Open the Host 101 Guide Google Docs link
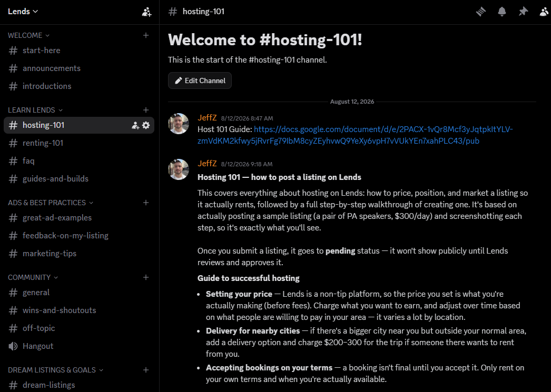The width and height of the screenshot is (551, 392). click(x=355, y=135)
